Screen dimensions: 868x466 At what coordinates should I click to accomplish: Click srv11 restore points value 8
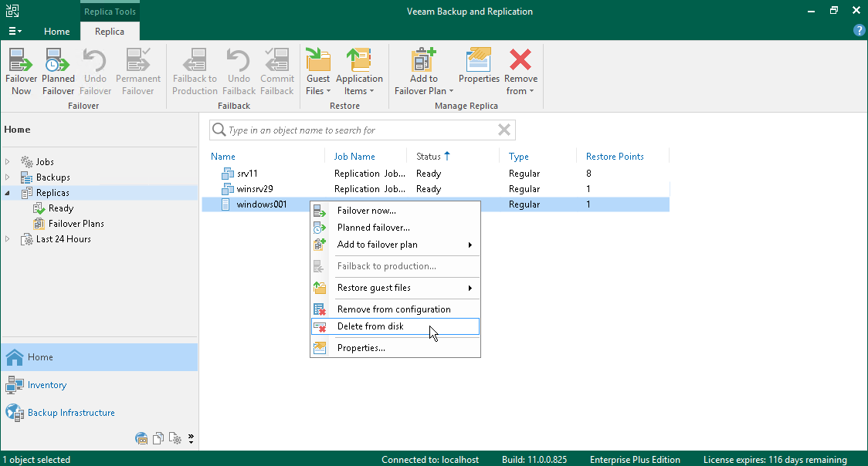point(588,174)
